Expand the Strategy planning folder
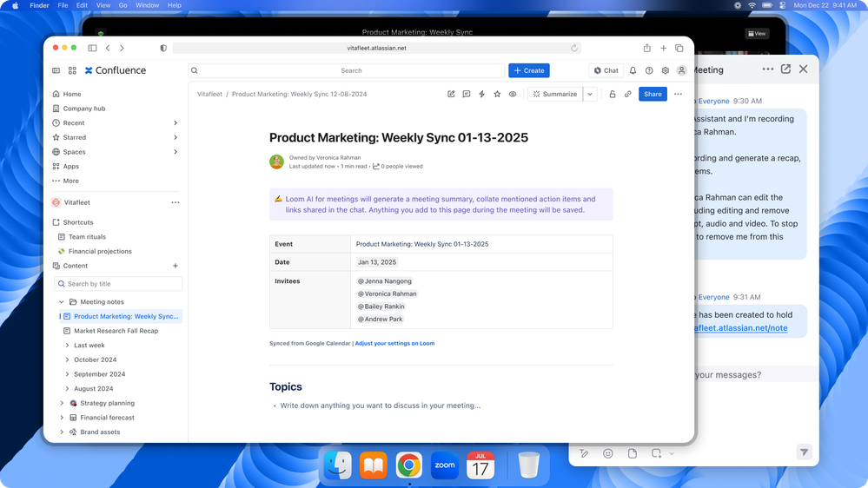 click(x=62, y=404)
